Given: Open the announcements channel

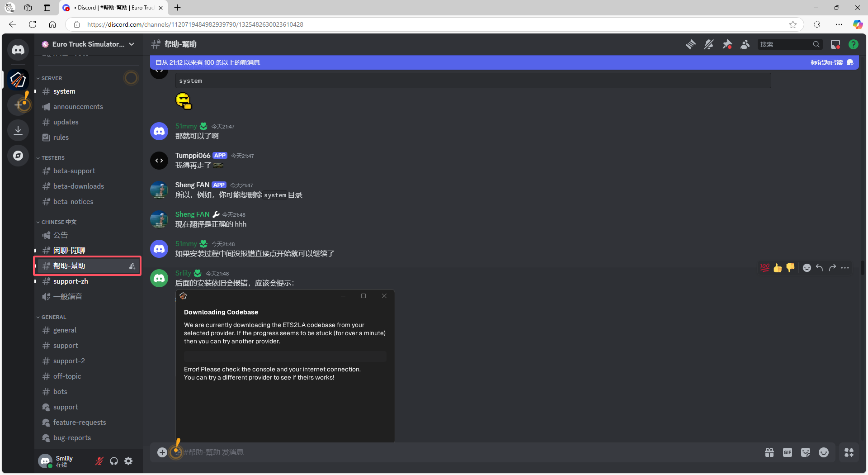Looking at the screenshot, I should [x=88, y=107].
